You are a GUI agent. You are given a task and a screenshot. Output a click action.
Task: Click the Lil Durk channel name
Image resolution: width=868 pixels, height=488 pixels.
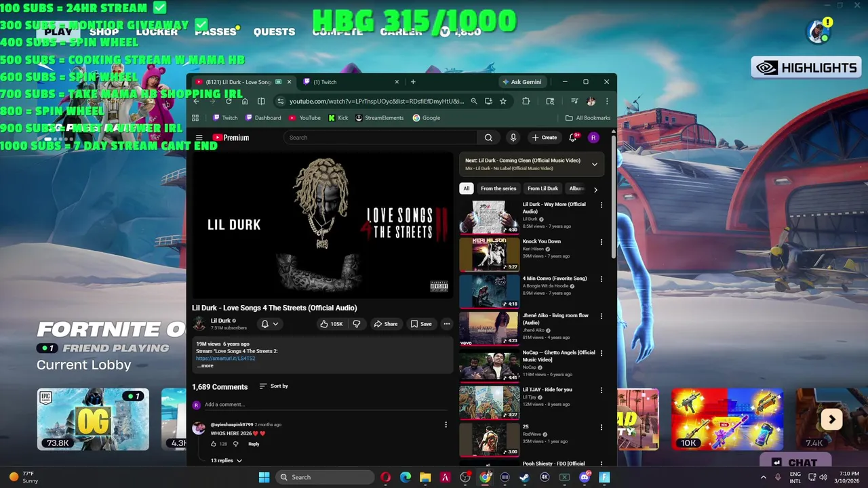220,321
